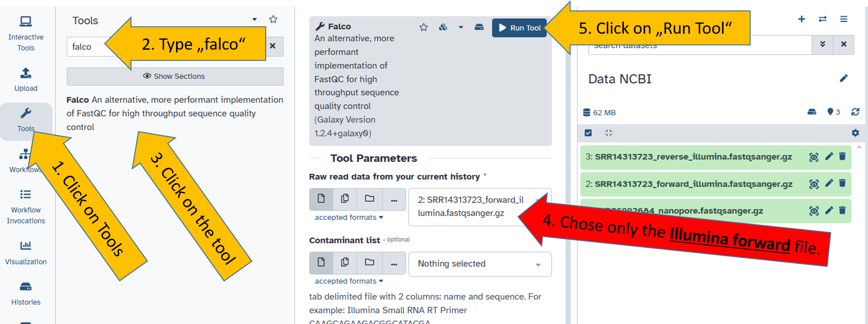Refresh the history with the reload icon
868x324 pixels.
coord(855,112)
